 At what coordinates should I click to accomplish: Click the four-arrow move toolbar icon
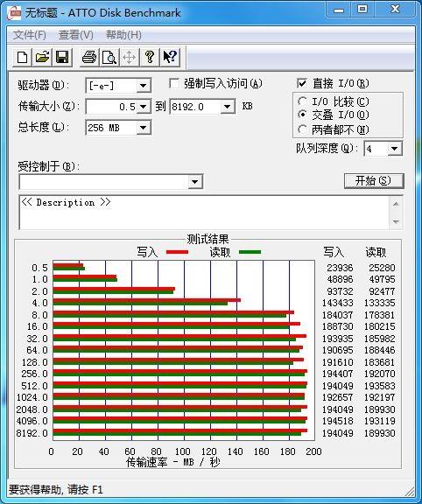[x=129, y=57]
